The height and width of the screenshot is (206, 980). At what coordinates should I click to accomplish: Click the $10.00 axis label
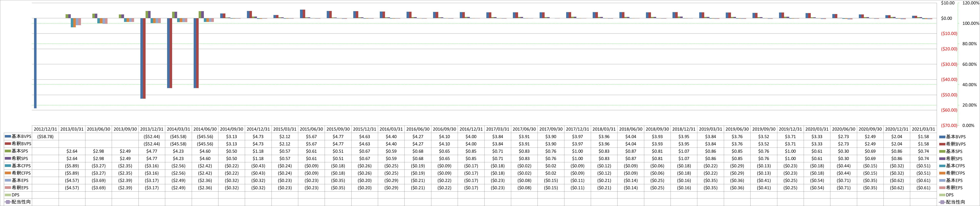[x=948, y=3]
